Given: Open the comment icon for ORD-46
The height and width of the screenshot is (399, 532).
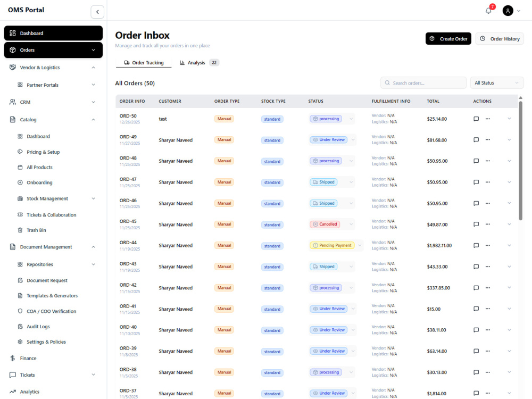Looking at the screenshot, I should point(476,203).
